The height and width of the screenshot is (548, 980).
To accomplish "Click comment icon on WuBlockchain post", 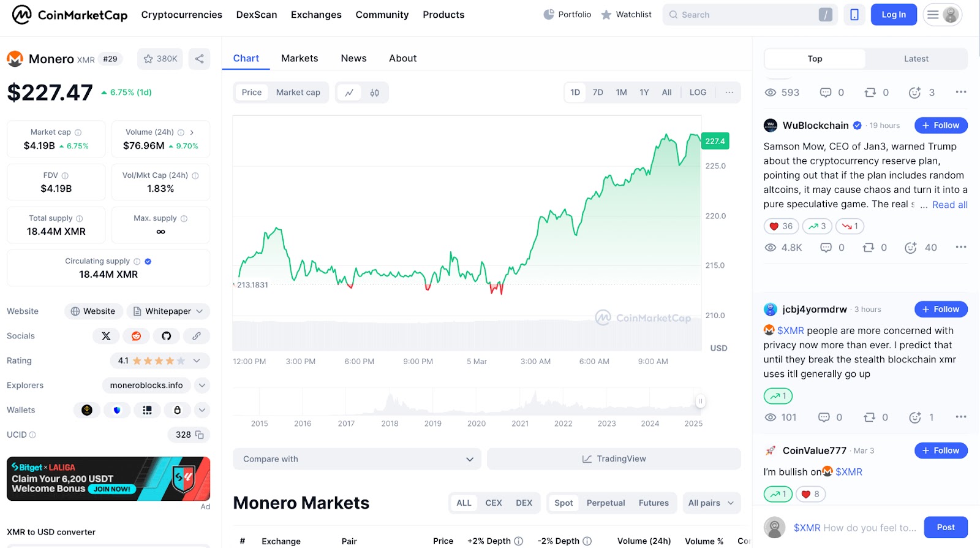I will click(826, 248).
